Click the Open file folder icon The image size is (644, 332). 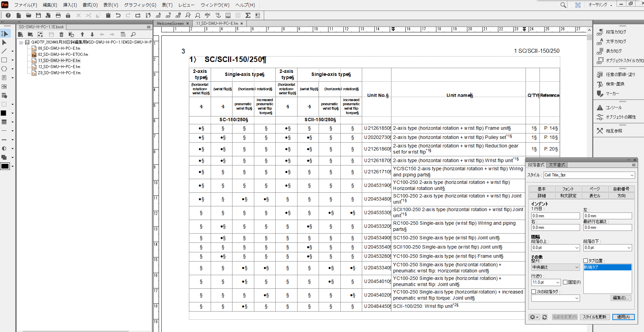coord(29,15)
